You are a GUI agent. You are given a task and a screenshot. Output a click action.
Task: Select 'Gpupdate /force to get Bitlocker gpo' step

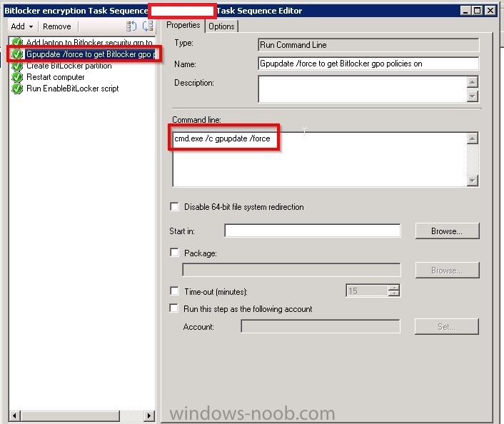pos(91,54)
